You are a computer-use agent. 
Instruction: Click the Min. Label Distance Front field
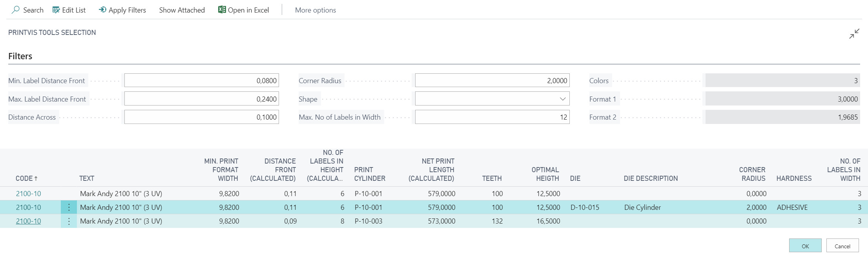click(201, 80)
